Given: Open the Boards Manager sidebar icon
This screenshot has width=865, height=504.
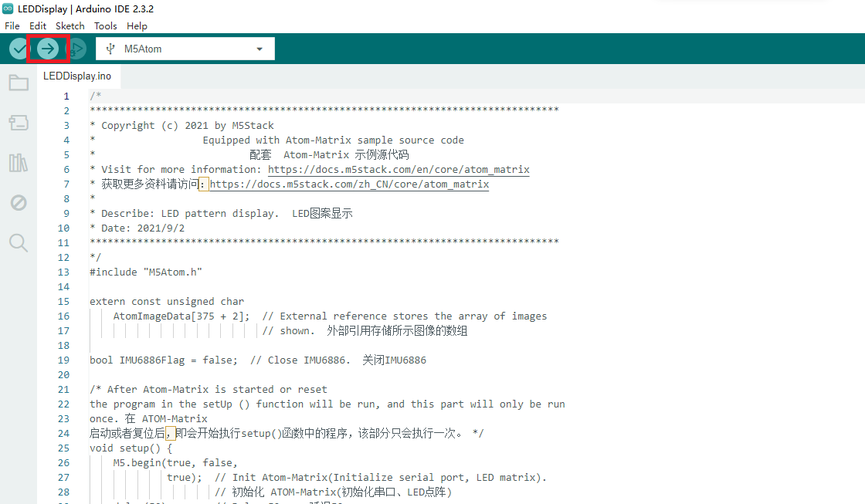Looking at the screenshot, I should [x=19, y=122].
